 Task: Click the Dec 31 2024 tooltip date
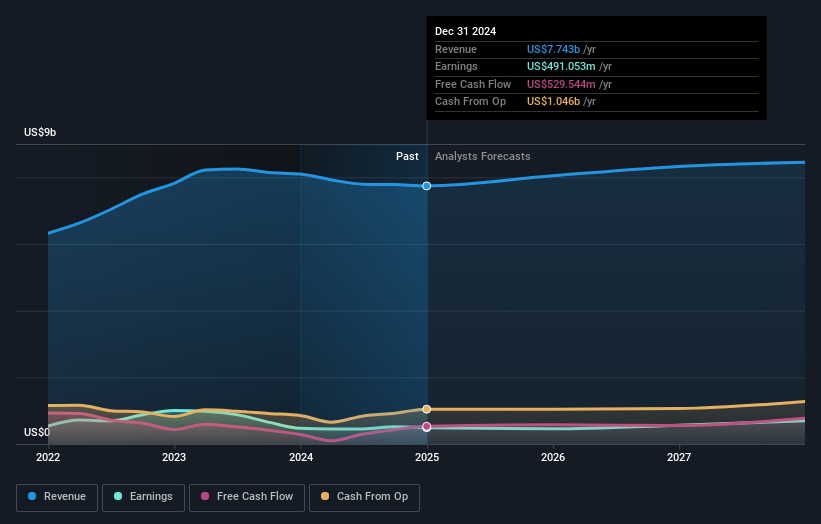(465, 31)
